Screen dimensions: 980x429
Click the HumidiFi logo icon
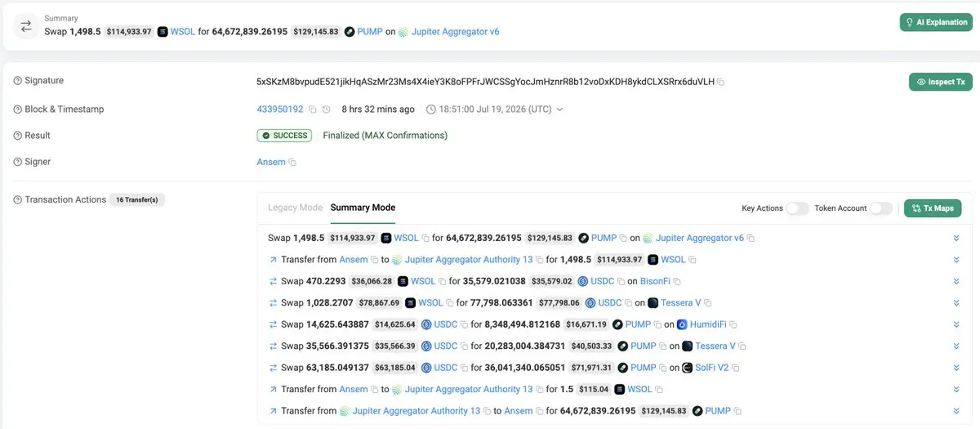(682, 324)
